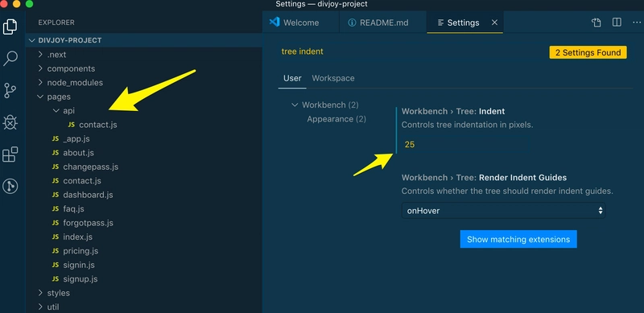Switch to the README.md tab
Screen dimensions: 644x313
[x=383, y=23]
